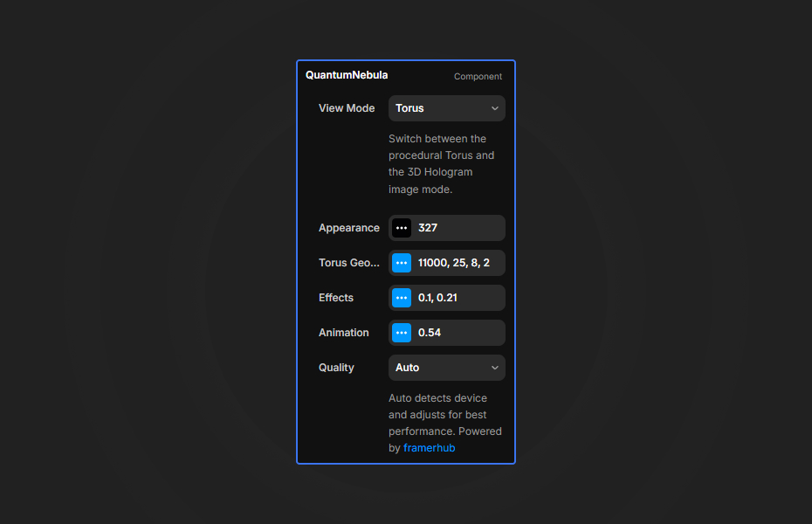Open the View Mode dropdown showing Torus
Screen dimensions: 812x524
point(446,108)
